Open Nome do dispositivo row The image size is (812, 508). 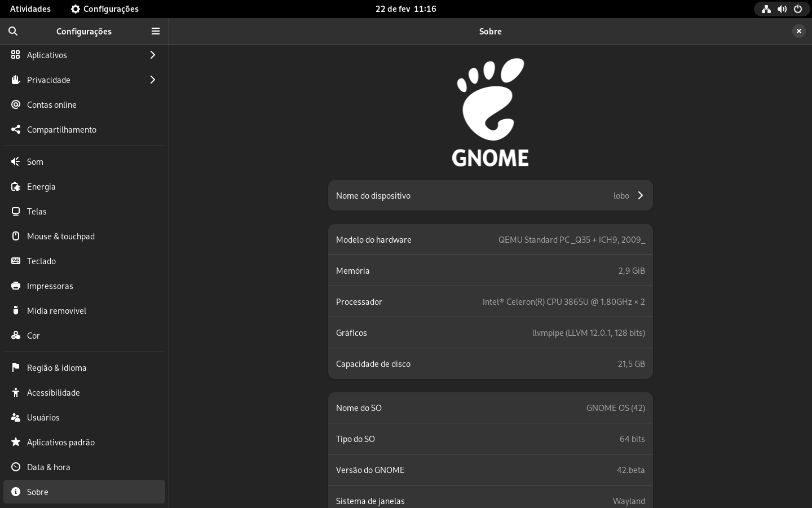(491, 195)
